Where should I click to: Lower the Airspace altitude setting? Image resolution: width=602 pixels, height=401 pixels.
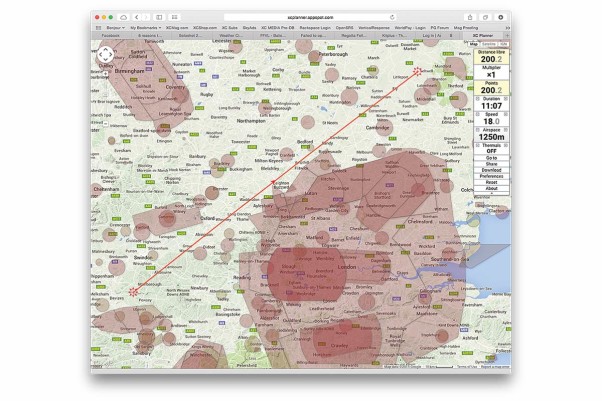[x=478, y=130]
